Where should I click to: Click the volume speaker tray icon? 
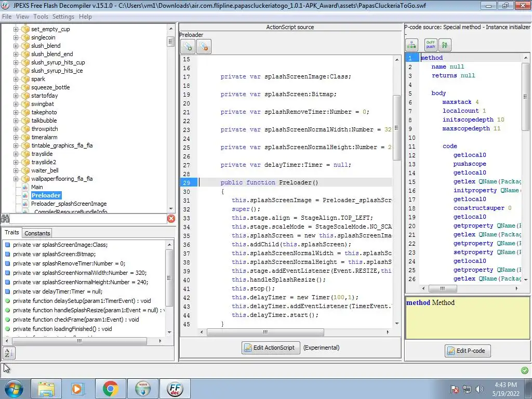480,389
